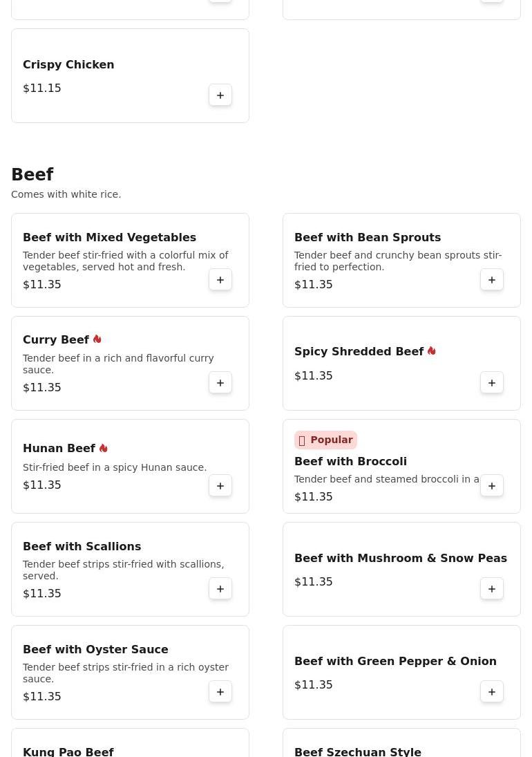
Task: Add Beef with Bean Sprouts to cart
Action: [492, 280]
